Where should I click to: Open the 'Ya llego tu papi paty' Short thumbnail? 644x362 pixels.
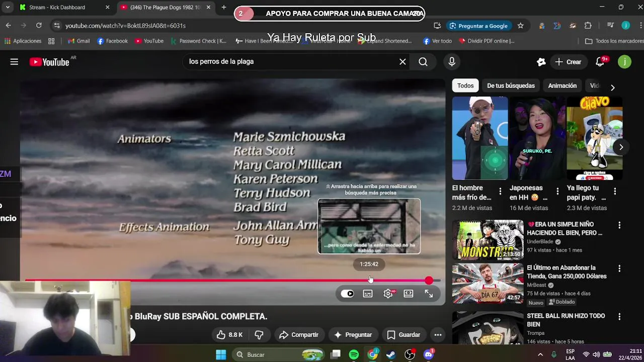coord(595,138)
